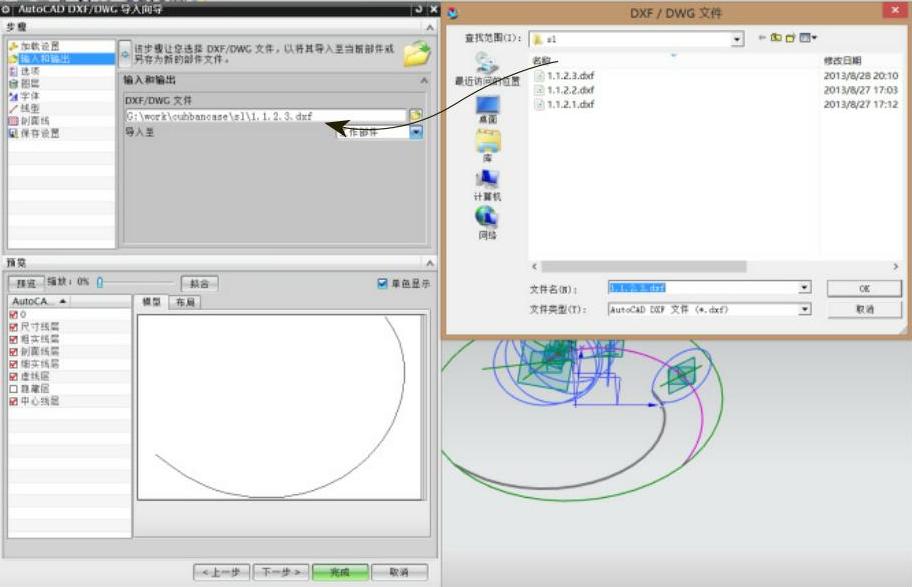Click the 1.1.2.3.dxf file icon
Image resolution: width=912 pixels, height=587 pixels.
539,76
